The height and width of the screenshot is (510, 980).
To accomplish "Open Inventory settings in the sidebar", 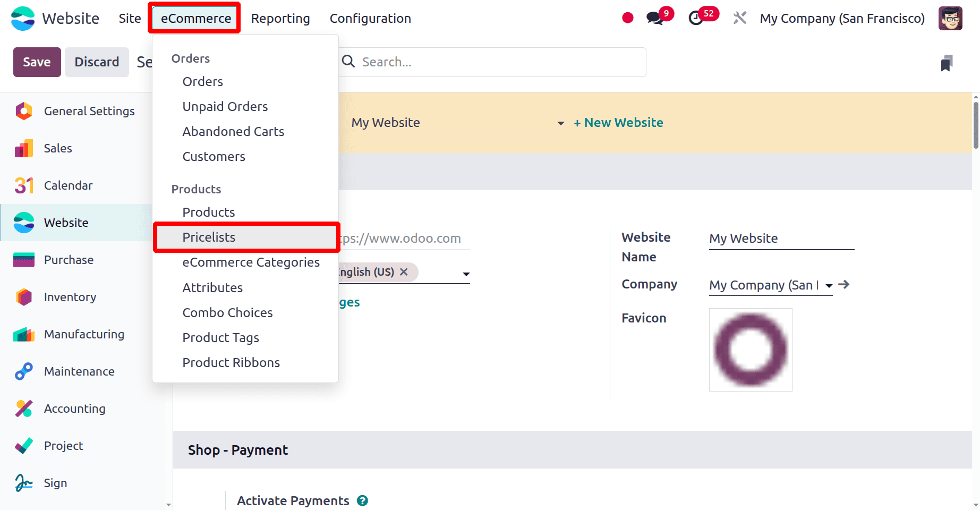I will click(77, 297).
